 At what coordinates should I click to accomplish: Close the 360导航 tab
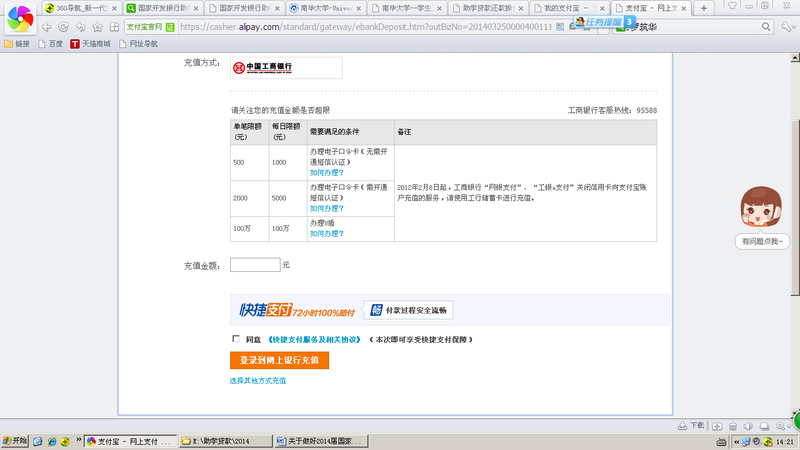[114, 8]
